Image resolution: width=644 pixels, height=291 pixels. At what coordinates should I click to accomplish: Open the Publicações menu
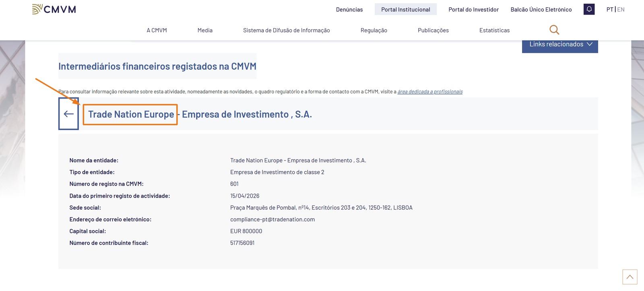pos(433,30)
